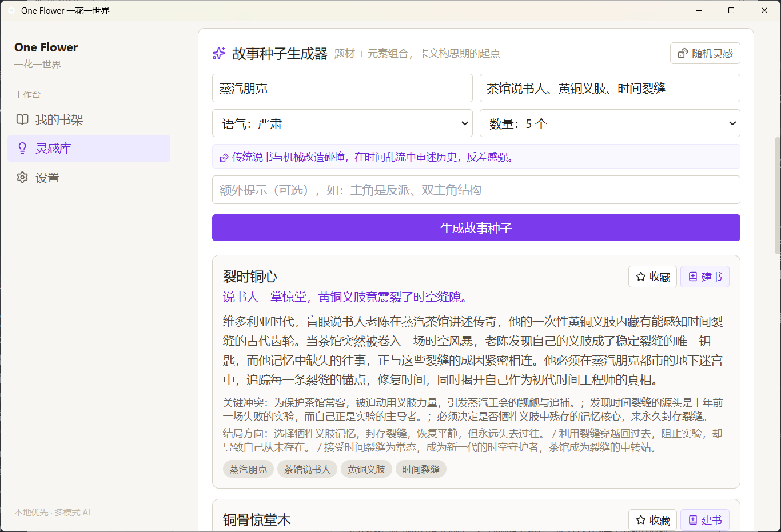This screenshot has height=532, width=781.
Task: Open the 语气：严肃 tone dropdown
Action: pyautogui.click(x=342, y=123)
